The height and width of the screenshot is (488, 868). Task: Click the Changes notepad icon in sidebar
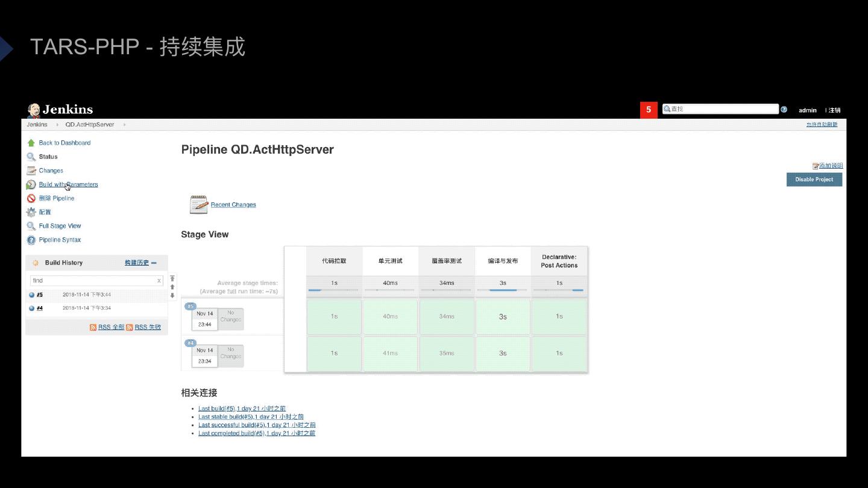coord(31,170)
